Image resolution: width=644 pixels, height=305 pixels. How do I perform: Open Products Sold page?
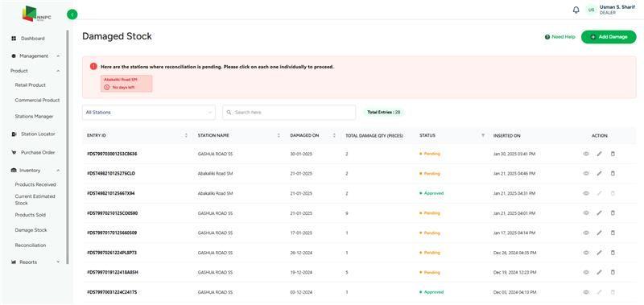click(31, 215)
